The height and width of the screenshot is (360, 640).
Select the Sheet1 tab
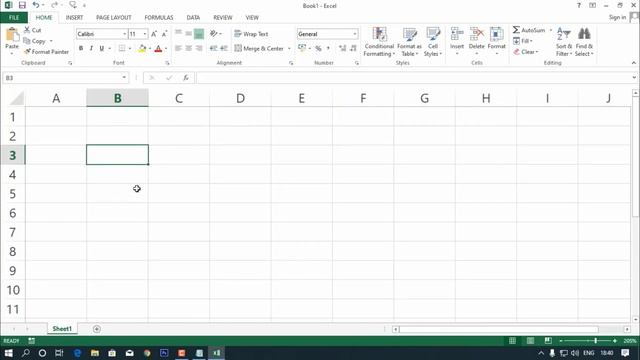click(62, 329)
